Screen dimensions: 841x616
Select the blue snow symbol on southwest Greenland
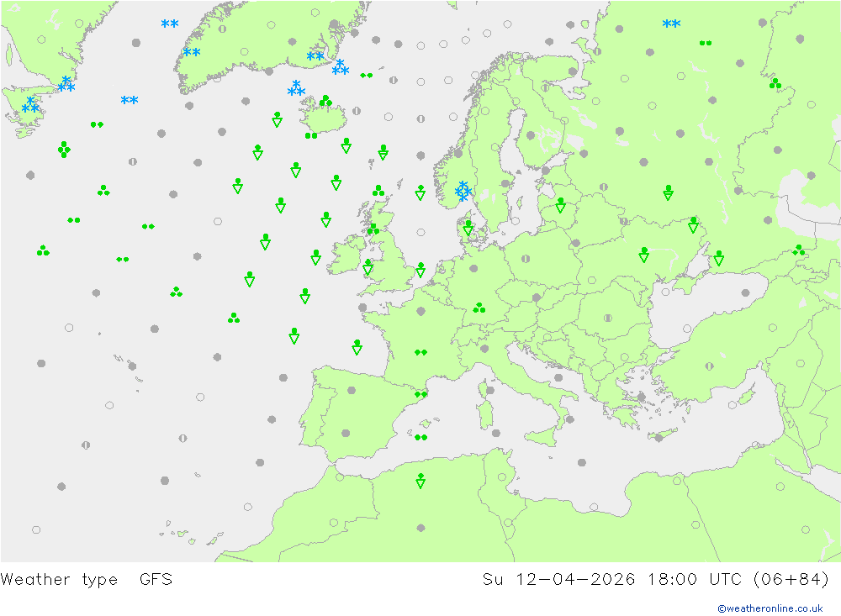click(192, 52)
